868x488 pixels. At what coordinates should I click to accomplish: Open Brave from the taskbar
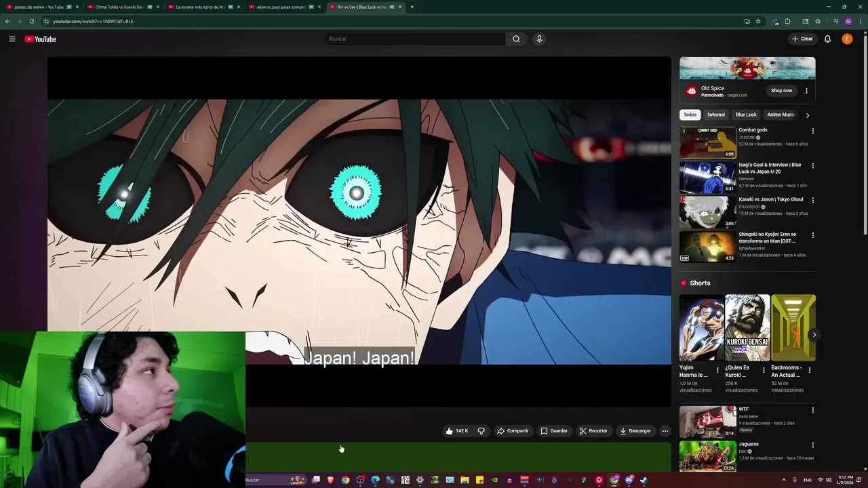tap(331, 480)
